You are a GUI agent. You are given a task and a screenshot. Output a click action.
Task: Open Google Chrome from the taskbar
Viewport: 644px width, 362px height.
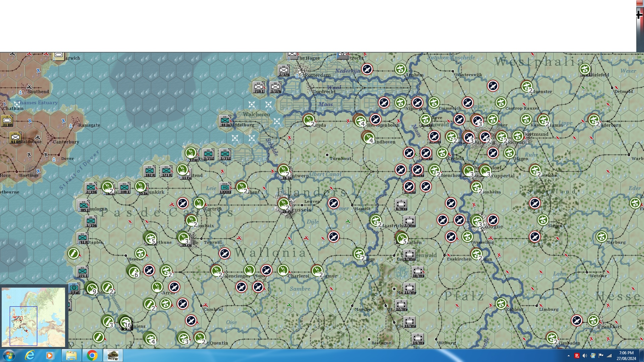tap(92, 355)
